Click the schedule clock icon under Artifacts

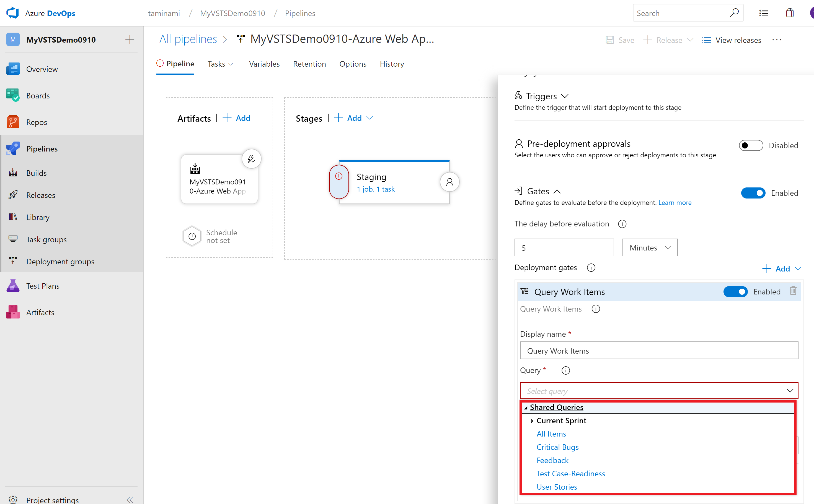192,236
